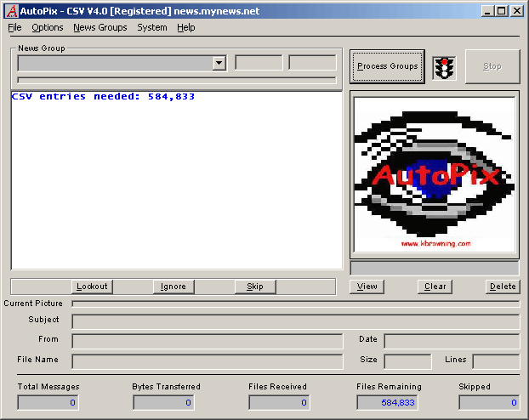This screenshot has height=420, width=529.
Task: Click the From field
Action: click(208, 342)
